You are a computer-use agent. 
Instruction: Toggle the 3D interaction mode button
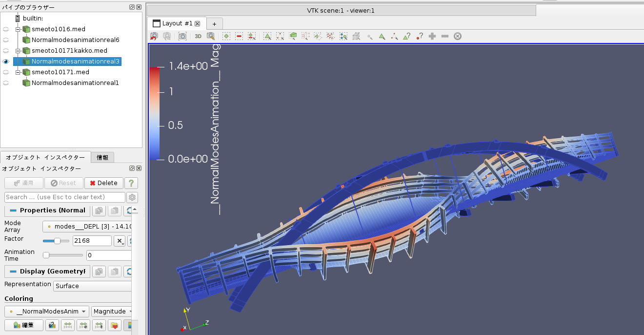(x=198, y=36)
